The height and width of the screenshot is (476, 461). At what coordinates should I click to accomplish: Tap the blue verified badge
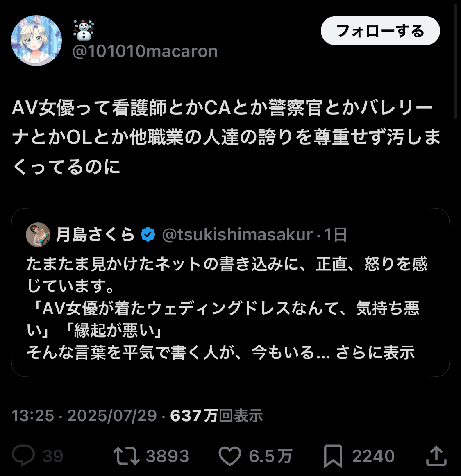[148, 234]
